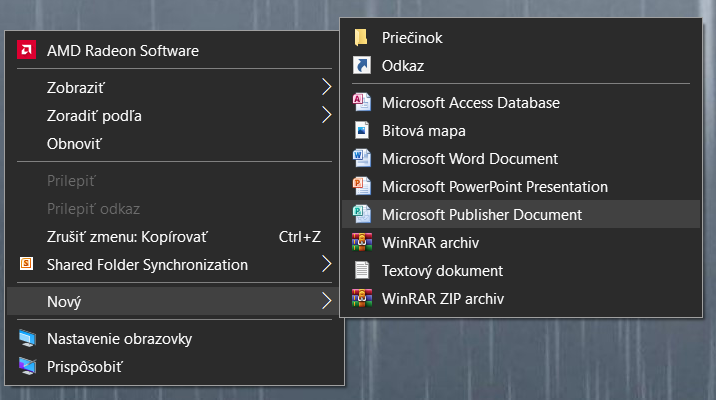Click the Microsoft Word Document icon

tap(361, 159)
